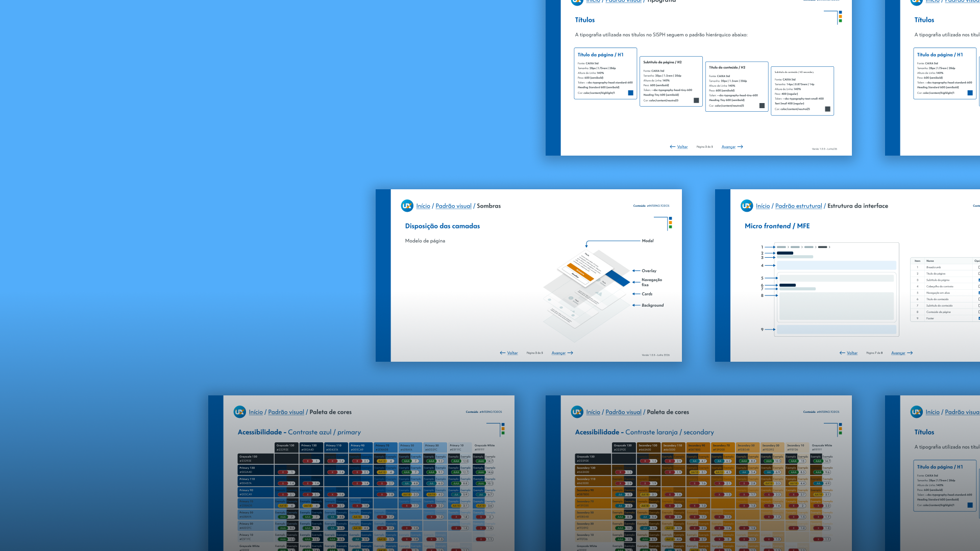Screen dimensions: 980x551
Task: Click the Disposição das camadas heading
Action: 443,226
